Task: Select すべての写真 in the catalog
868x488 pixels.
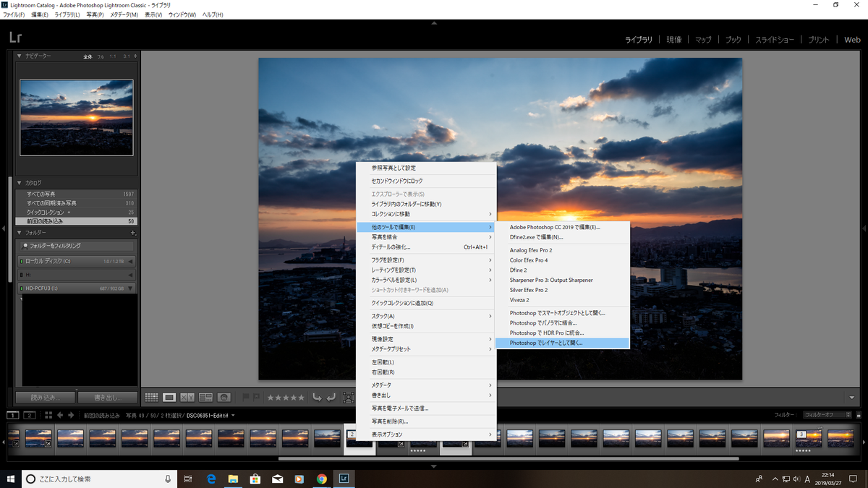Action: 77,194
